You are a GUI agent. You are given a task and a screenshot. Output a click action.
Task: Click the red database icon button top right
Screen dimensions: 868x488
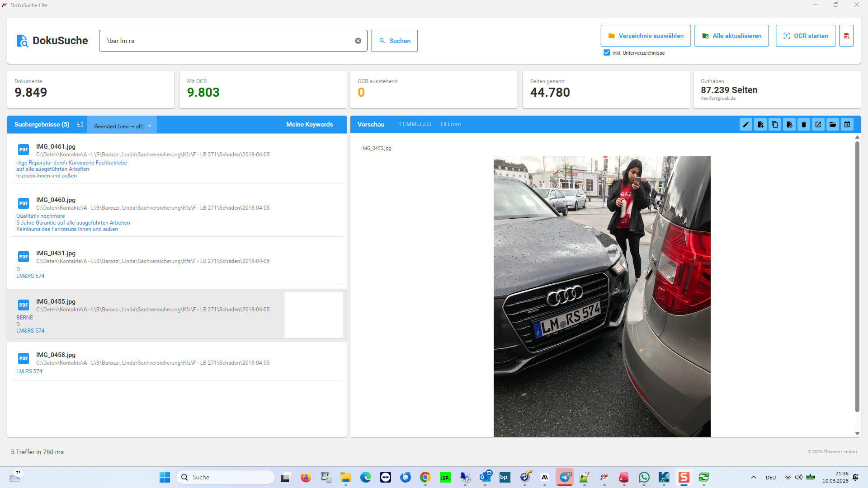pos(846,36)
